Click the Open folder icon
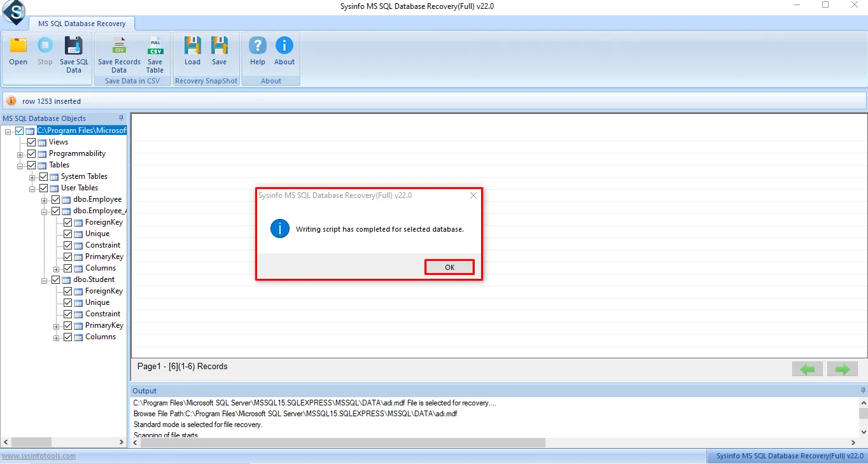Viewport: 868px width, 464px height. tap(18, 46)
